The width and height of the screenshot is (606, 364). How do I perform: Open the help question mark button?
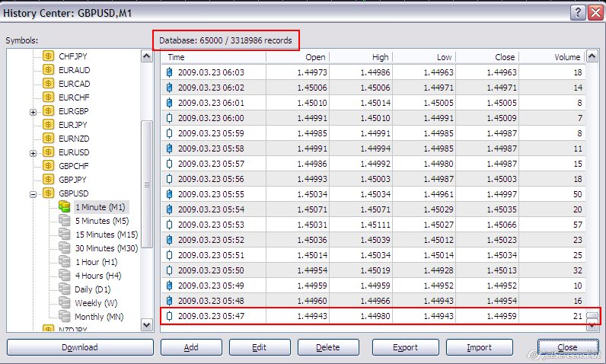pyautogui.click(x=578, y=13)
